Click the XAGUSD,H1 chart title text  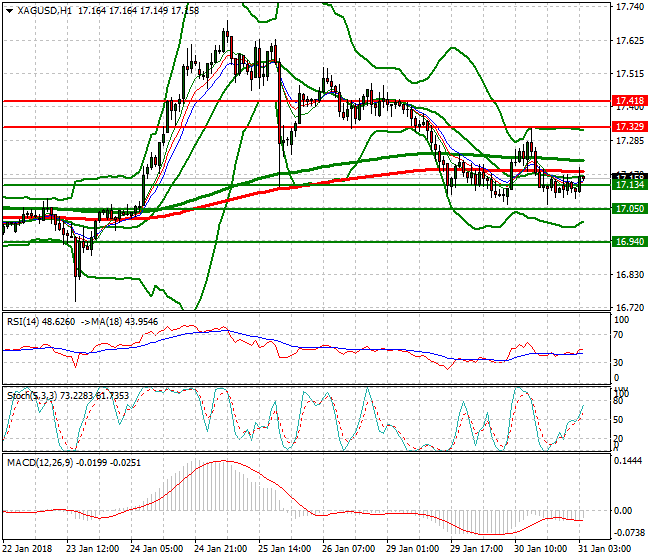tap(45, 11)
